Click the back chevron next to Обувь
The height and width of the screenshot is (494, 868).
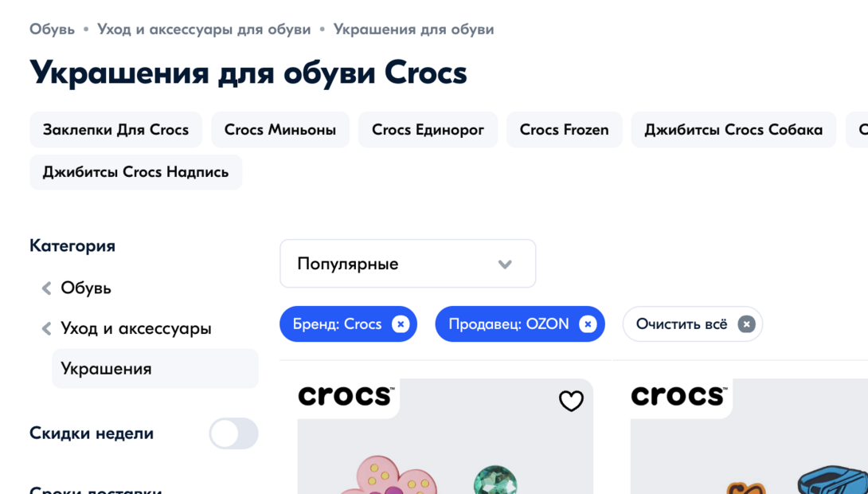pyautogui.click(x=46, y=288)
